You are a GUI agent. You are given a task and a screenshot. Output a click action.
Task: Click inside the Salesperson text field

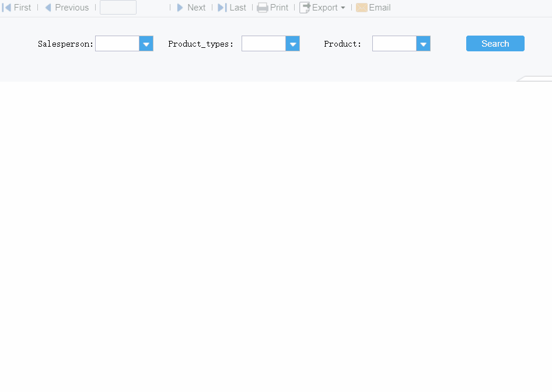(x=117, y=43)
